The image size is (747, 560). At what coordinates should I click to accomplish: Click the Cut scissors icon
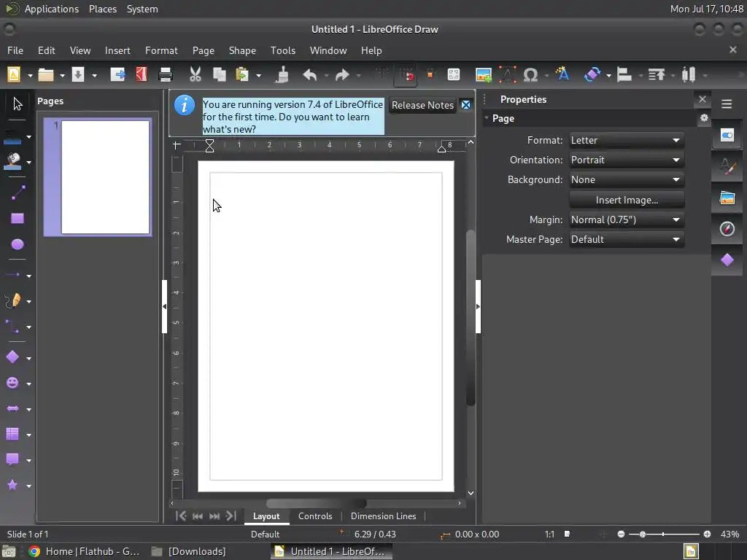195,74
